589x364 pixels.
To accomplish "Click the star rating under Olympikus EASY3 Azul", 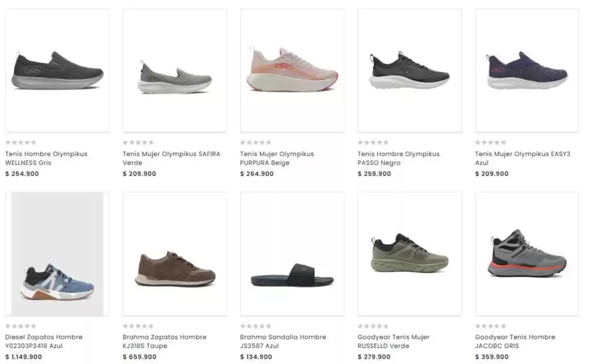I will pos(491,142).
